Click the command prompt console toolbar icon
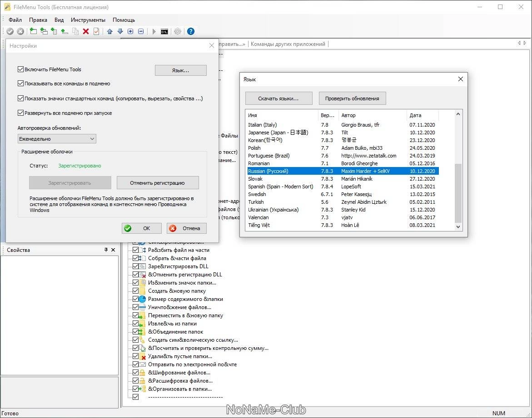 click(164, 31)
